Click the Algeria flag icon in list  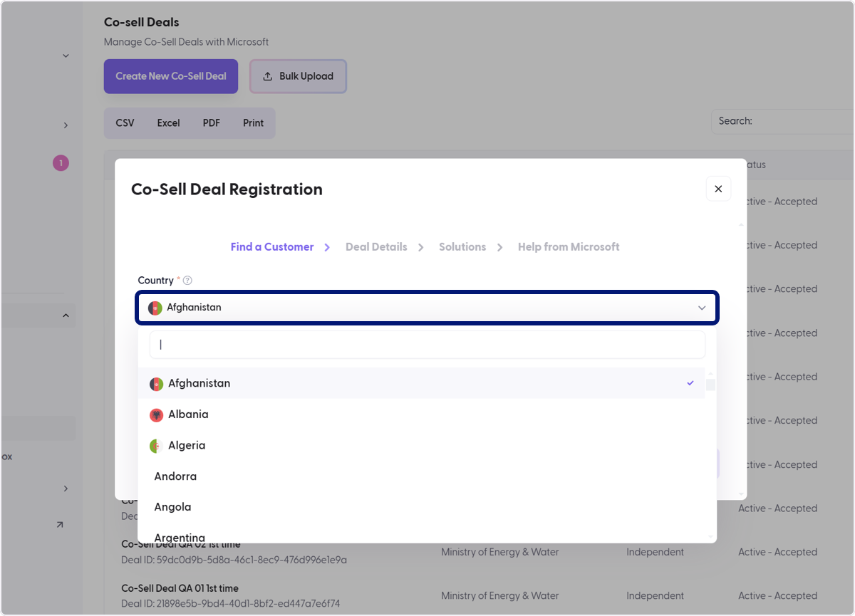coord(156,446)
